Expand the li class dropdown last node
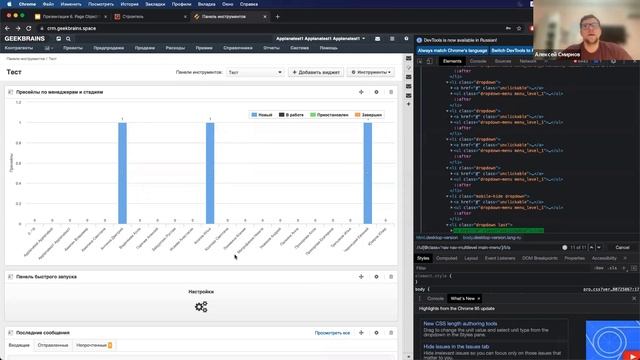 pos(448,225)
